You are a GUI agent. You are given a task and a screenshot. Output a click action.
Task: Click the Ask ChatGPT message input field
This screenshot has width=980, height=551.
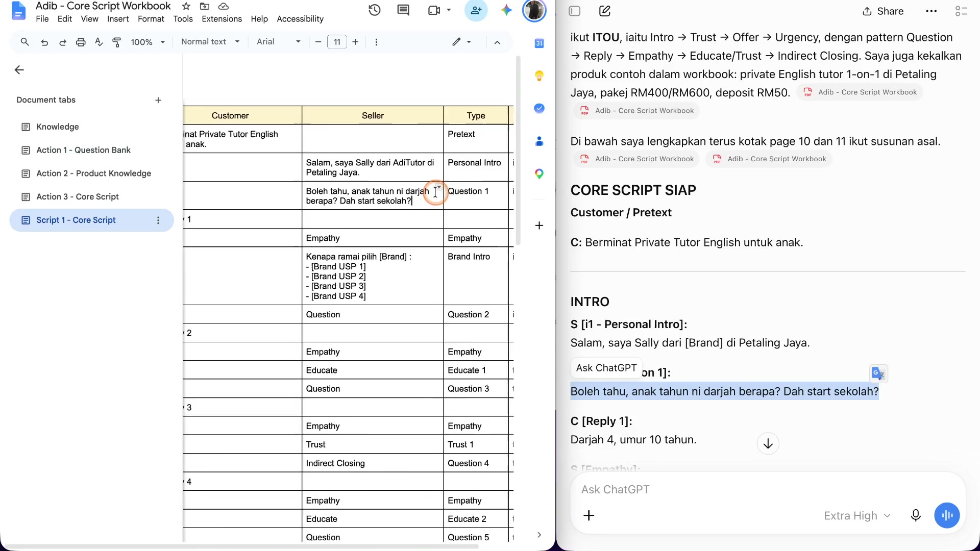coord(768,490)
